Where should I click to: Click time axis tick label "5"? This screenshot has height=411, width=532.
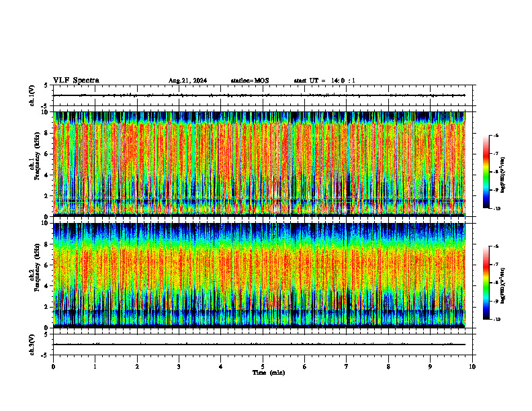pos(263,367)
